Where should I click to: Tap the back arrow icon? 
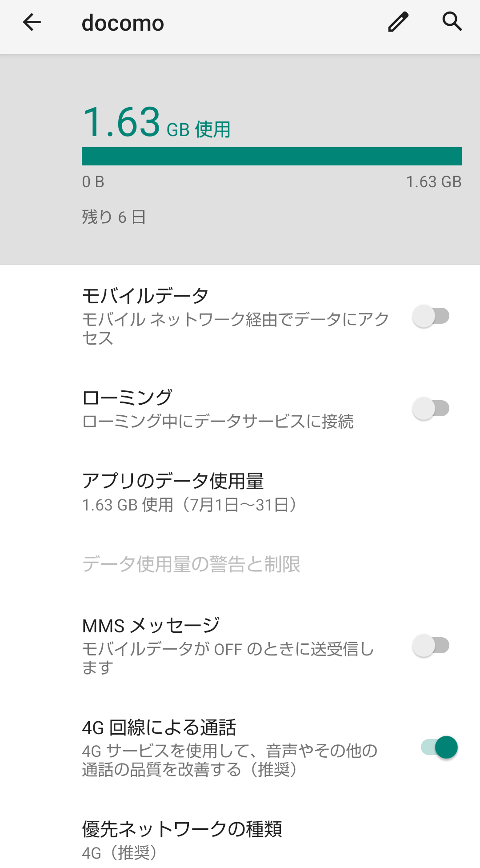(x=32, y=22)
